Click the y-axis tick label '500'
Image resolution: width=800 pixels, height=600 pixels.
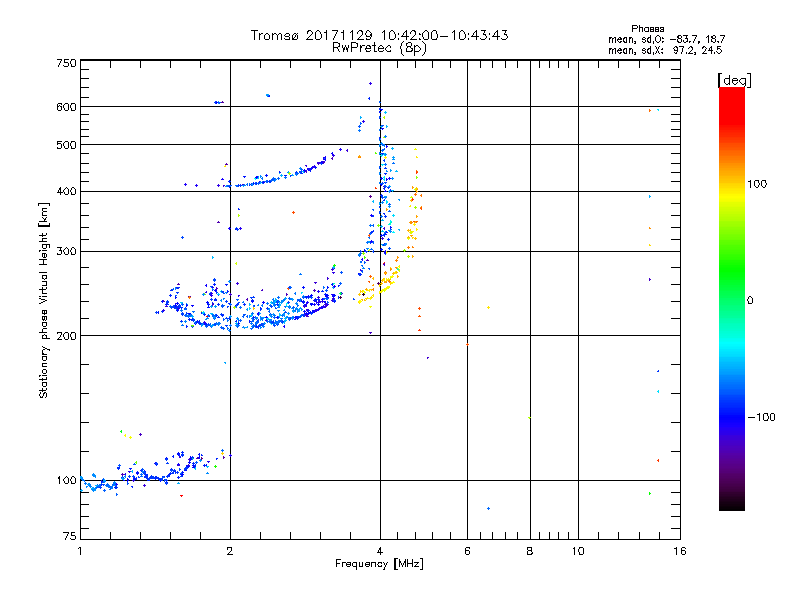click(67, 145)
